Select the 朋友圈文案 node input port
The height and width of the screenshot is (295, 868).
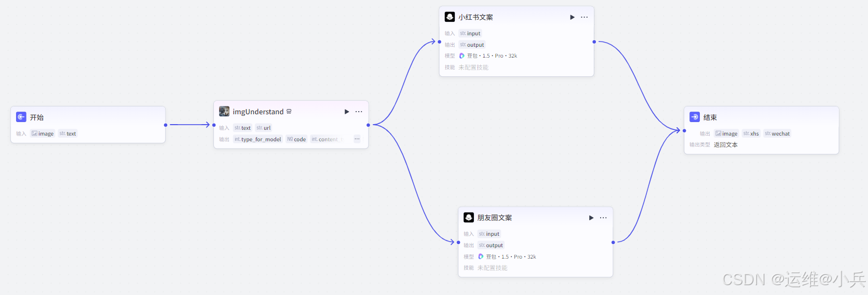point(458,242)
